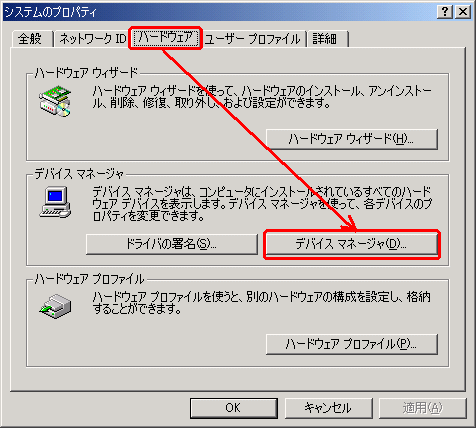The image size is (476, 428).
Task: Launch ハードウェア ウィザード(H)... button
Action: [x=352, y=139]
